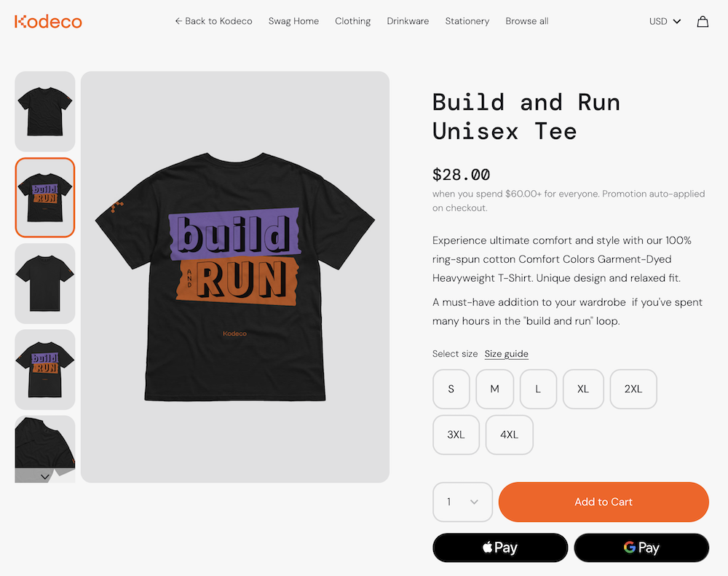This screenshot has height=576, width=728.
Task: Go back to Kodeco link
Action: pos(213,21)
